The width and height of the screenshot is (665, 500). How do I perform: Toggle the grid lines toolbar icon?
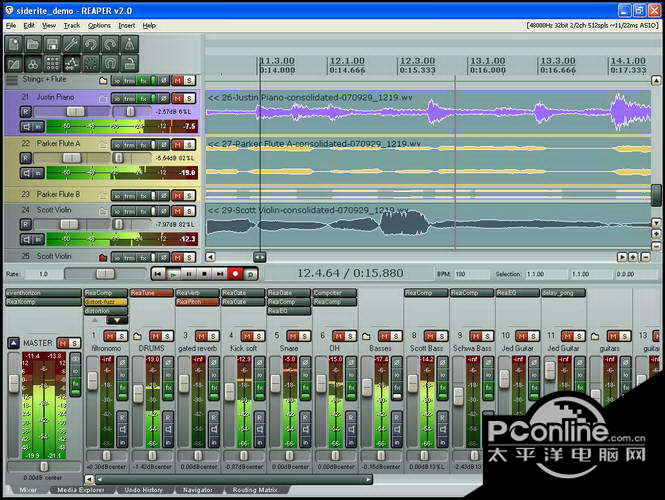tap(54, 64)
